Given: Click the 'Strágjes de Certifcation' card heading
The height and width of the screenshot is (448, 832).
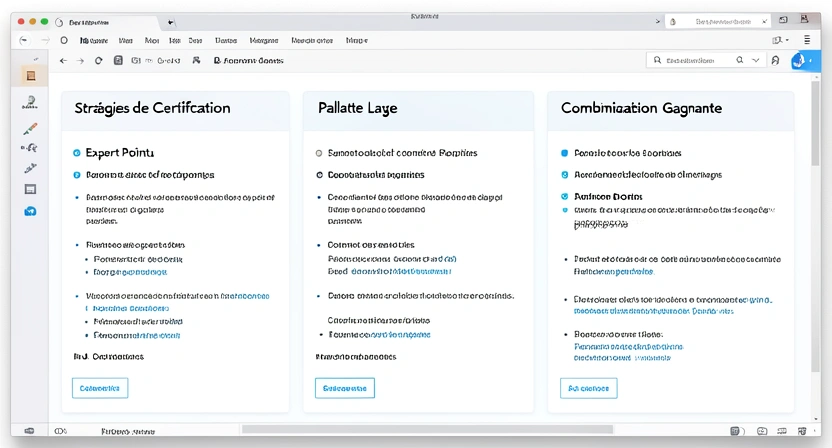Looking at the screenshot, I should (152, 108).
